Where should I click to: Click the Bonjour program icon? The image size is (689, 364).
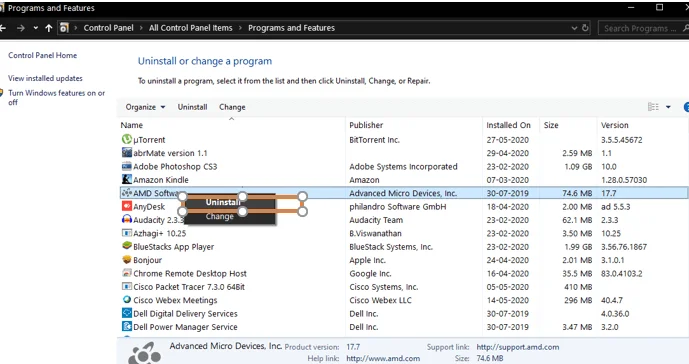coord(127,259)
